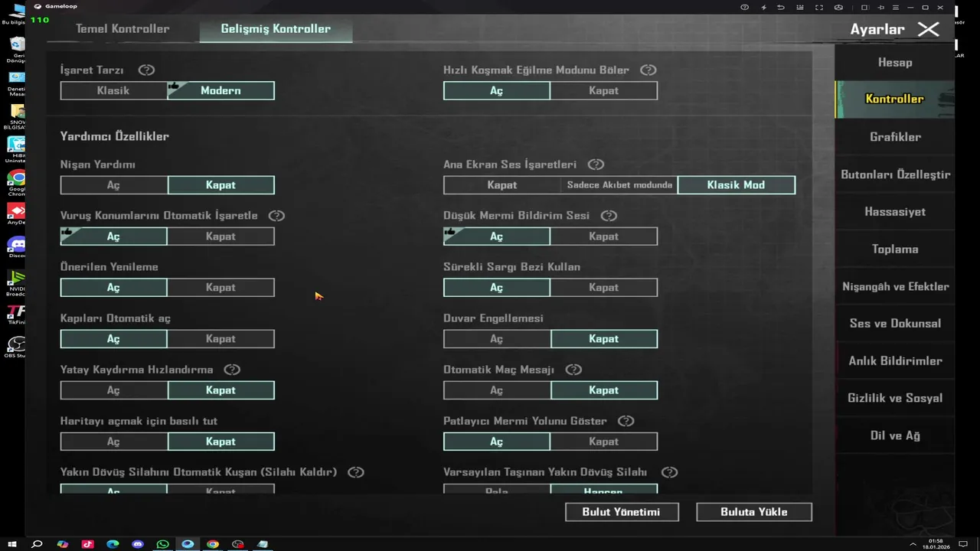Enable Yatay Kaydırma Hızlandırma with Aç

(x=113, y=390)
